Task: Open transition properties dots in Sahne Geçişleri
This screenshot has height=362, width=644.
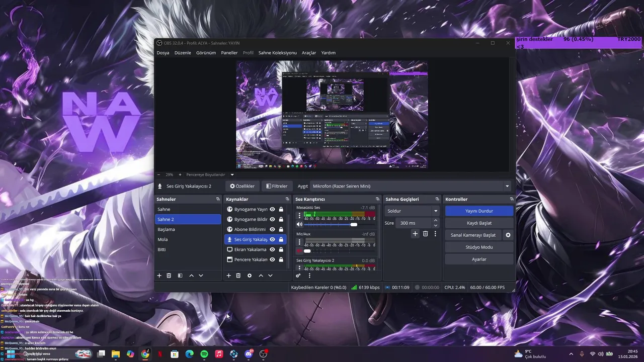Action: (435, 234)
